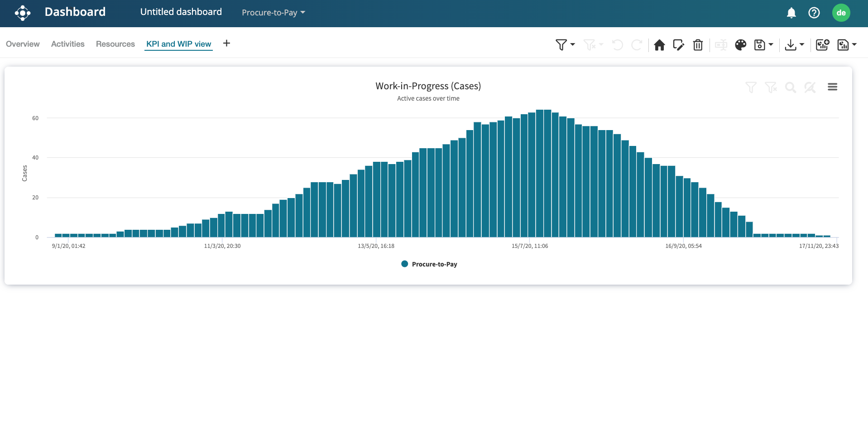Viewport: 868px width, 436px height.
Task: Switch to the Overview tab
Action: pyautogui.click(x=23, y=44)
